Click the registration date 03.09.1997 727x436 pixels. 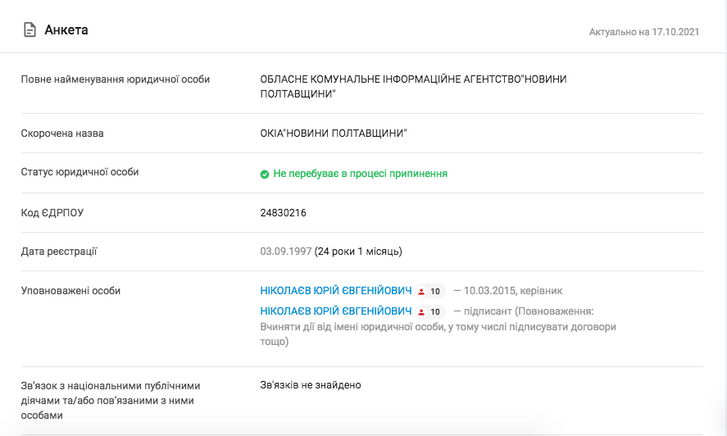point(286,251)
